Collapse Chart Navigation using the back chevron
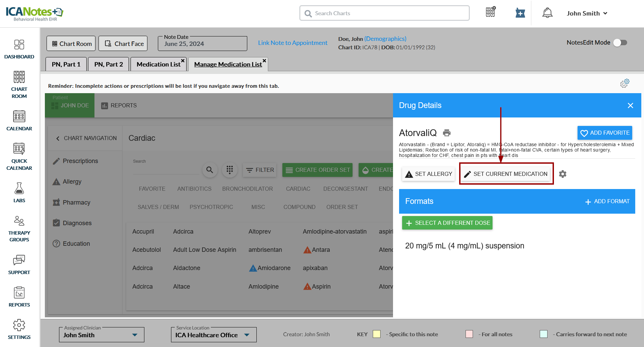 point(58,138)
